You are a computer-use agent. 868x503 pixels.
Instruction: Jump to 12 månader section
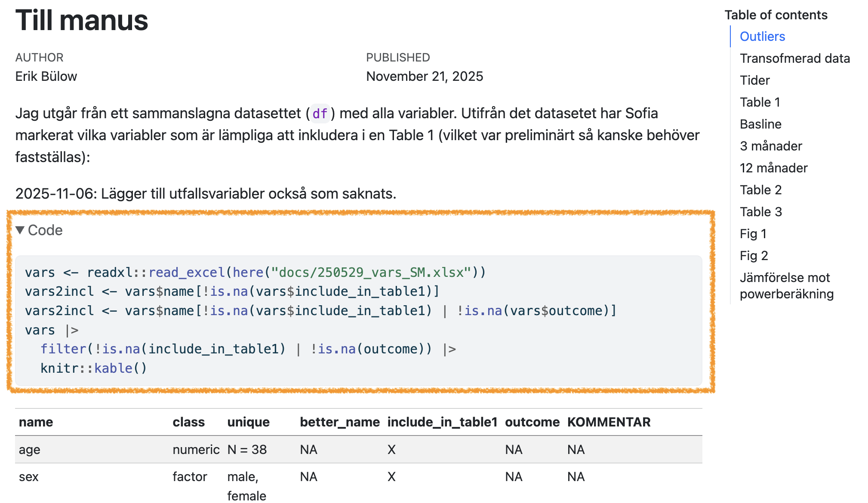[773, 168]
